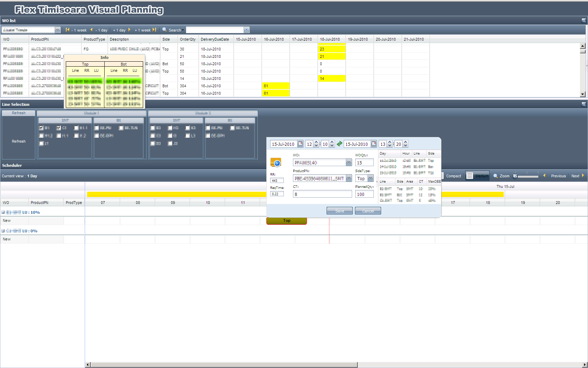
Task: Check the first BE line checkbox in Module 1
Action: (97, 128)
